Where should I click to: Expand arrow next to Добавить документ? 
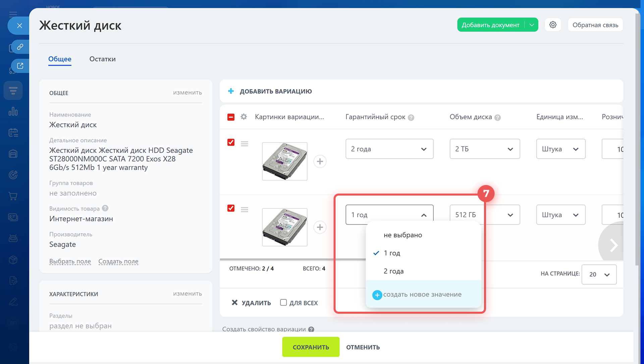coord(532,25)
